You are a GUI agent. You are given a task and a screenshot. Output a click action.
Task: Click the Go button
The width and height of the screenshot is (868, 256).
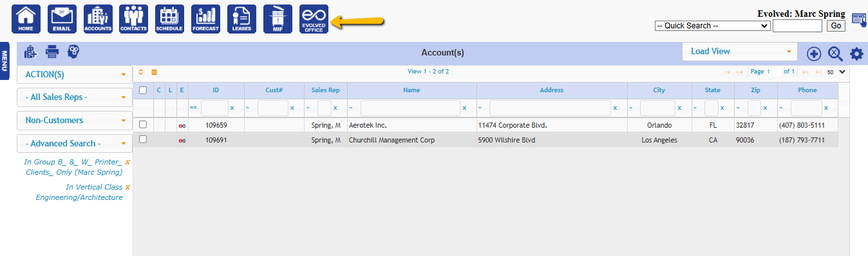tap(836, 26)
